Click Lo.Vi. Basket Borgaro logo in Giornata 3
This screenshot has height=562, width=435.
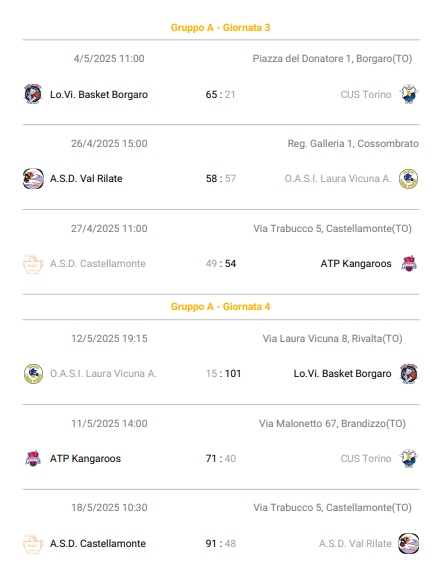(33, 94)
